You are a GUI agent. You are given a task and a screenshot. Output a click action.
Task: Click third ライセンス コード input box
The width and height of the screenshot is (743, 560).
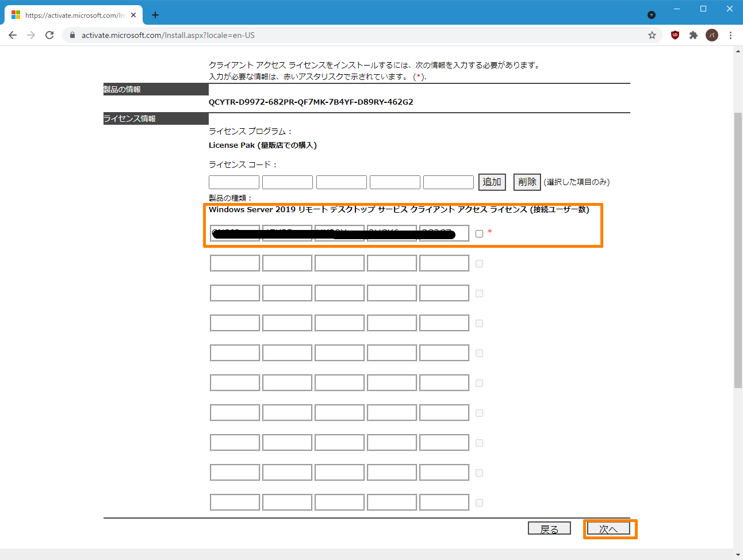342,182
